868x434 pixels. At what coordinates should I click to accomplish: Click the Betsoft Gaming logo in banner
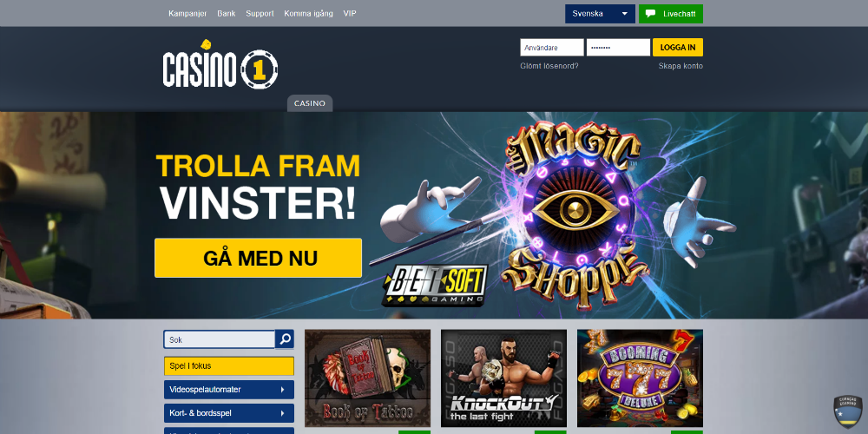click(x=435, y=285)
